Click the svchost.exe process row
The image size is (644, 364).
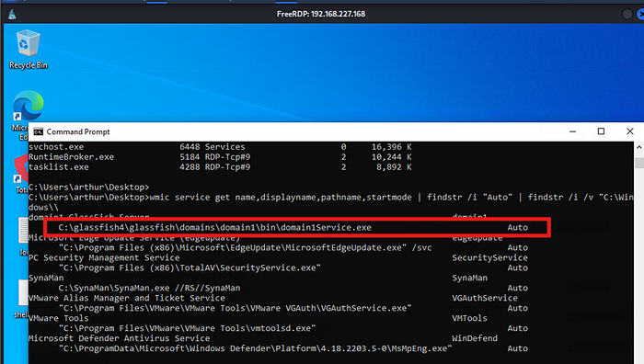pyautogui.click(x=220, y=146)
